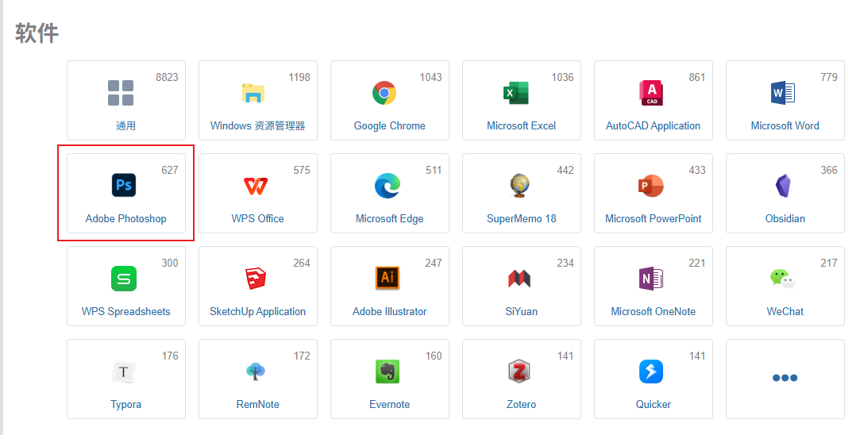Select the SuperMemo 18 globe icon

[x=519, y=186]
